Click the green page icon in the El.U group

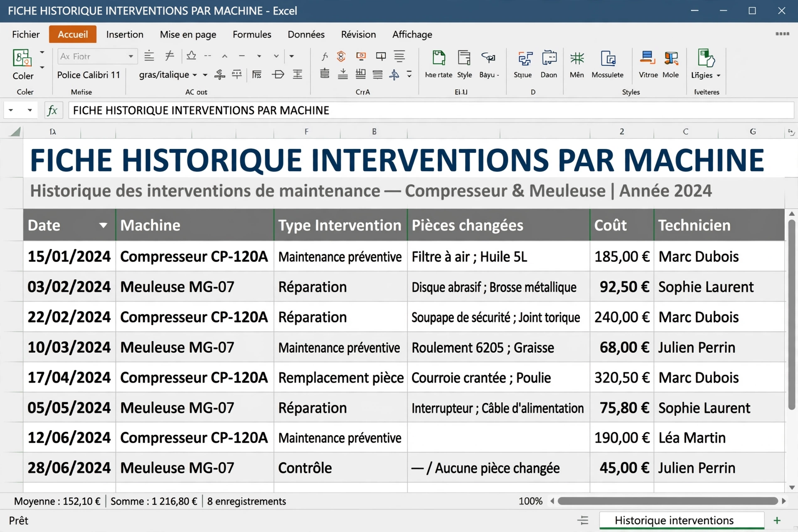click(439, 58)
